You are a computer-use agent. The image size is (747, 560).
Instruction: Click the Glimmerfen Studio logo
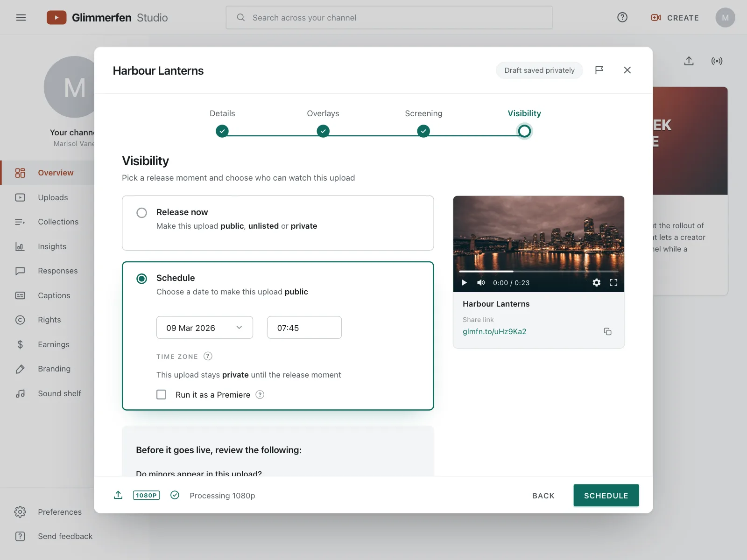(107, 18)
